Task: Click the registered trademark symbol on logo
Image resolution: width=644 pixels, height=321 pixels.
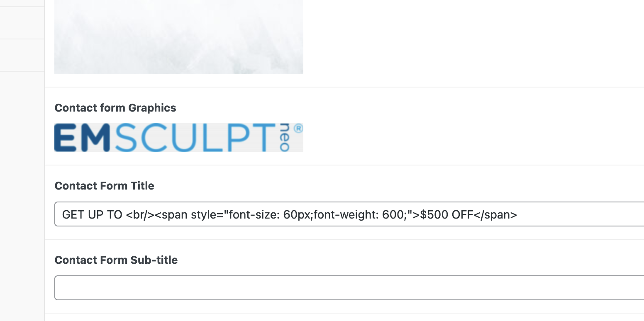Action: [x=298, y=128]
